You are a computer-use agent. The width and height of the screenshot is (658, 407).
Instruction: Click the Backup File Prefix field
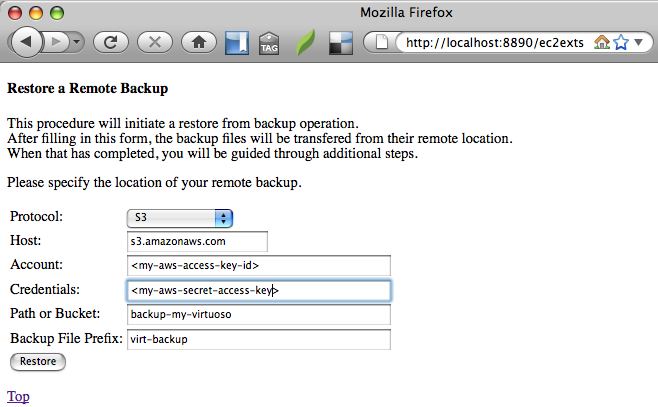(x=258, y=339)
